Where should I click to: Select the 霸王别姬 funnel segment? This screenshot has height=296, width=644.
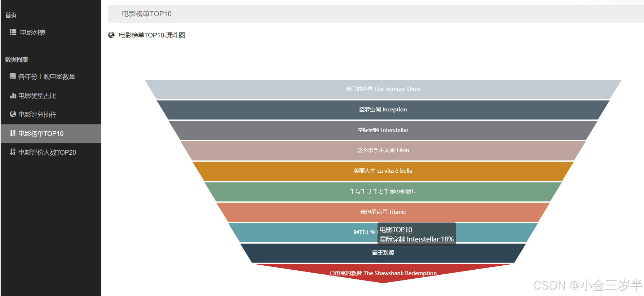click(x=383, y=253)
